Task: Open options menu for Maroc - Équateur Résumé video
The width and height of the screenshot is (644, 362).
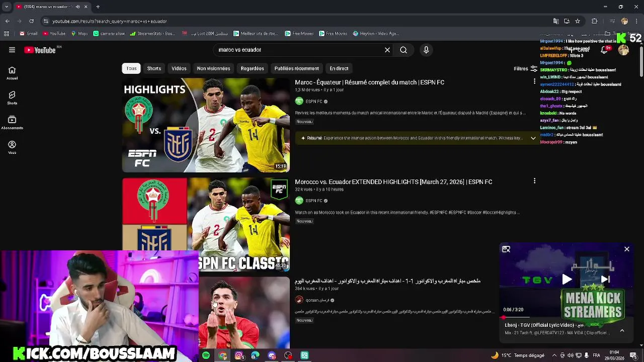Action: click(x=534, y=81)
